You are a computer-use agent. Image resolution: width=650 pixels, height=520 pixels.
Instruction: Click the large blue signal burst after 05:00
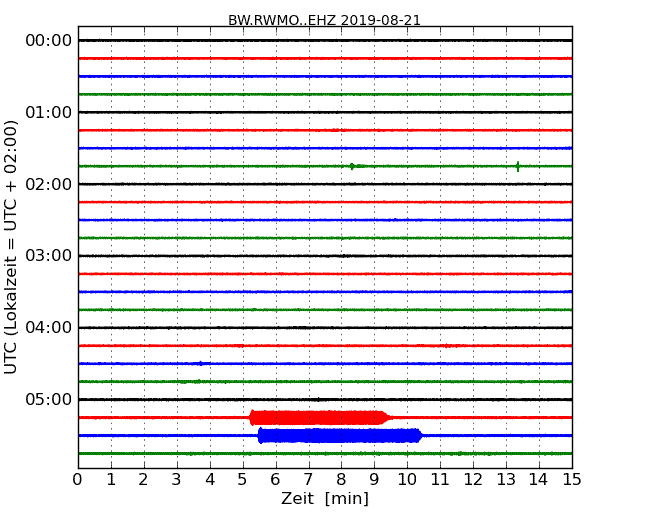pyautogui.click(x=340, y=435)
